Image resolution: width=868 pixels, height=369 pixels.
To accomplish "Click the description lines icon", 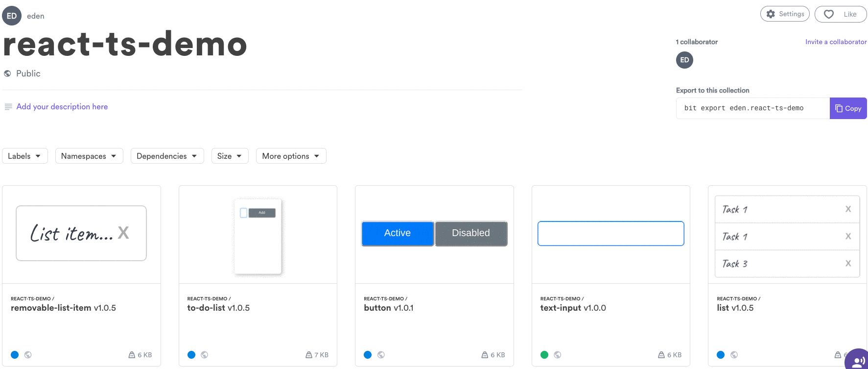I will click(8, 107).
